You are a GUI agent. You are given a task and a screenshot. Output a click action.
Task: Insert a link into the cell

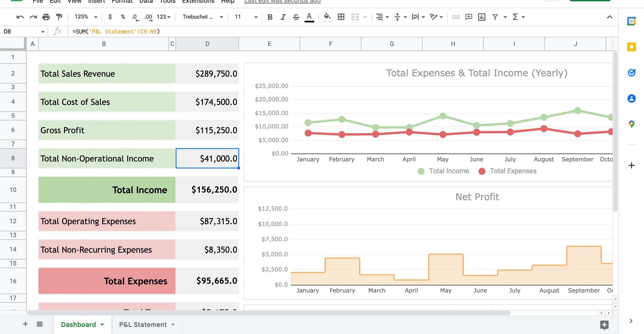456,17
